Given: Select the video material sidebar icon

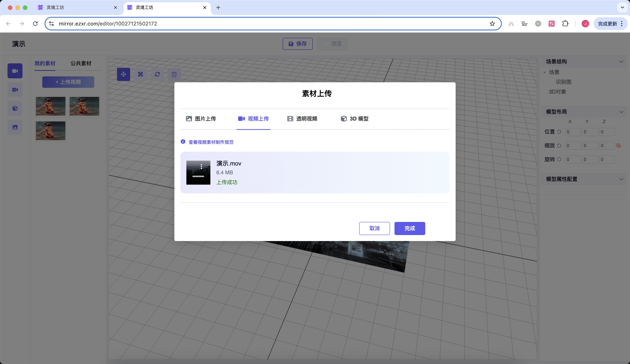Looking at the screenshot, I should coord(15,71).
